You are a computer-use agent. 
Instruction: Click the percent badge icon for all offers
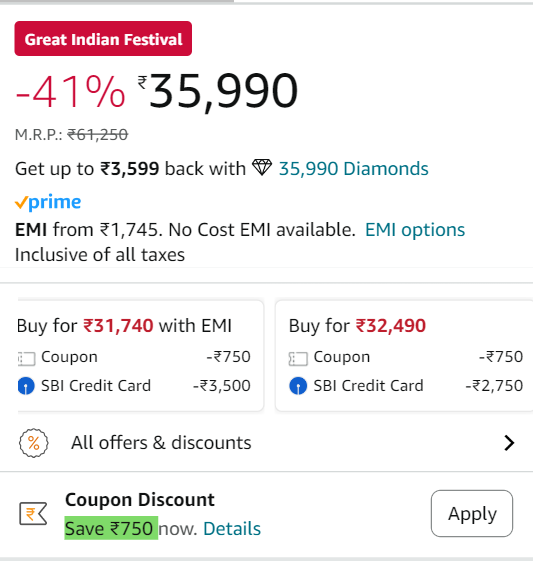pyautogui.click(x=34, y=443)
